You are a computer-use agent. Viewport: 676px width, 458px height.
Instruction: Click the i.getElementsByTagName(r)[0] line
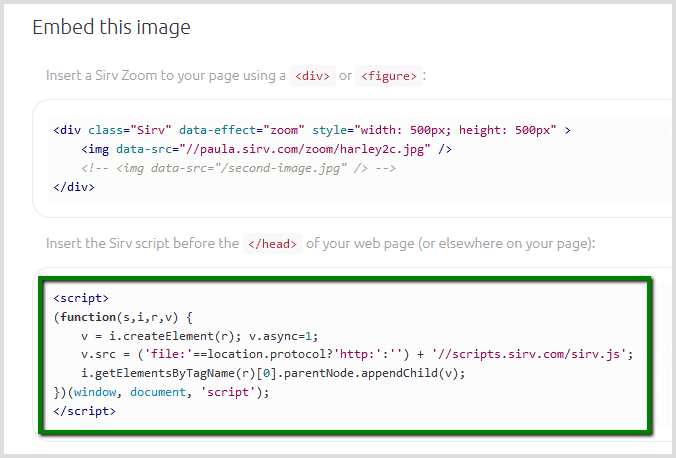click(x=273, y=373)
